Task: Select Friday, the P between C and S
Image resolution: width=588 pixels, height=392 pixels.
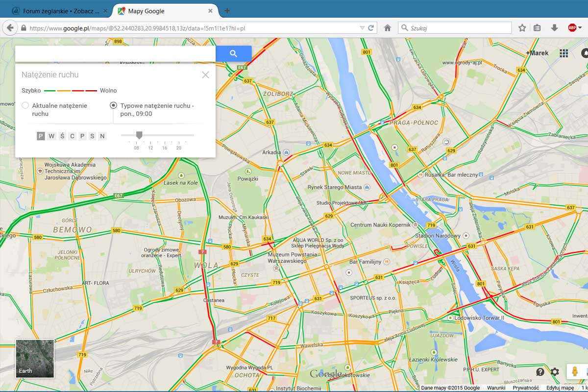Action: 82,136
